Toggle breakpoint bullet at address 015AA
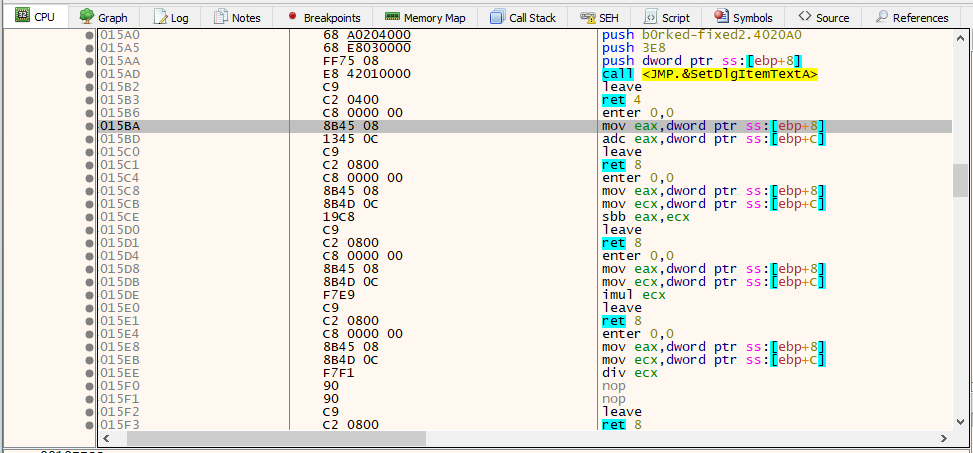This screenshot has width=973, height=453. pos(89,61)
